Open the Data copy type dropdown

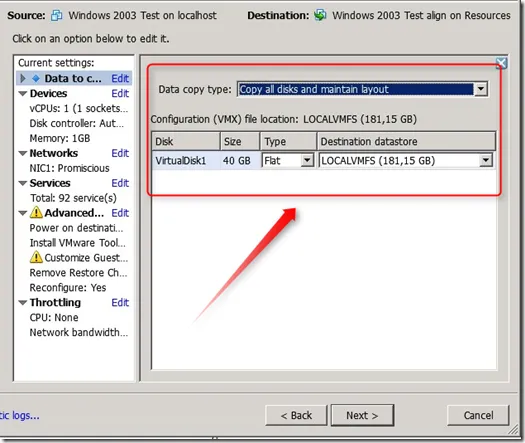pyautogui.click(x=481, y=89)
